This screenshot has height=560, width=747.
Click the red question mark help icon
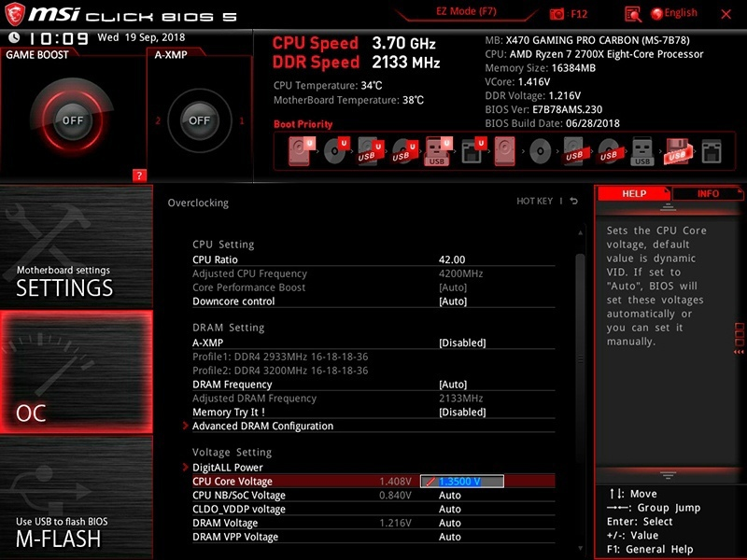click(139, 175)
